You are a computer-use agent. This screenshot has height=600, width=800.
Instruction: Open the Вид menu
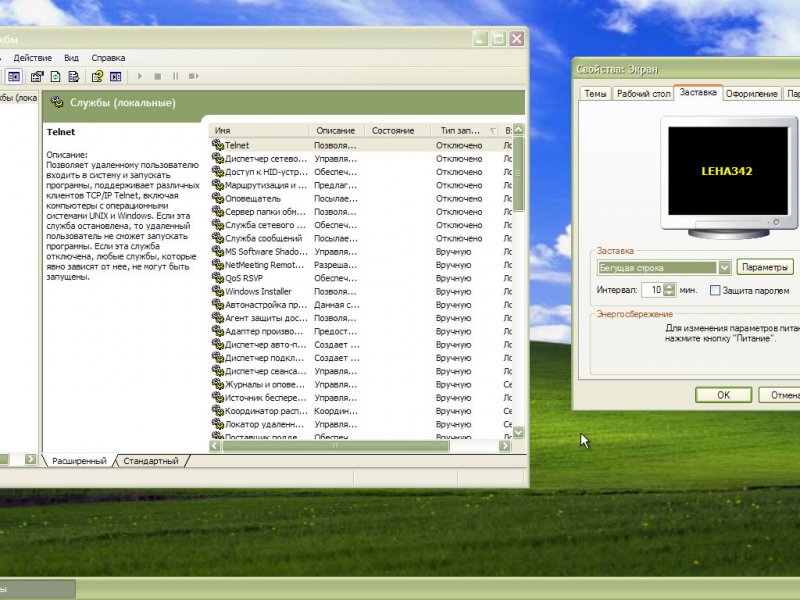[71, 58]
